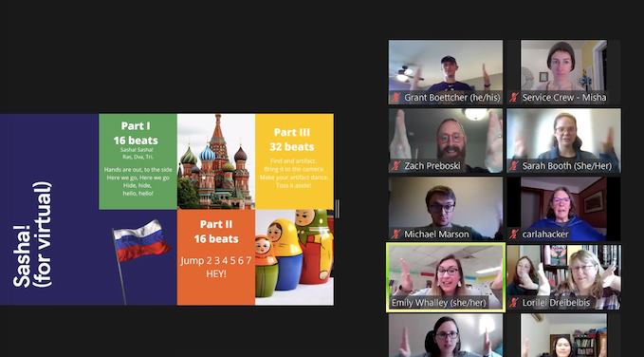Click the orange 'Part II 16 beats' box

(x=216, y=257)
